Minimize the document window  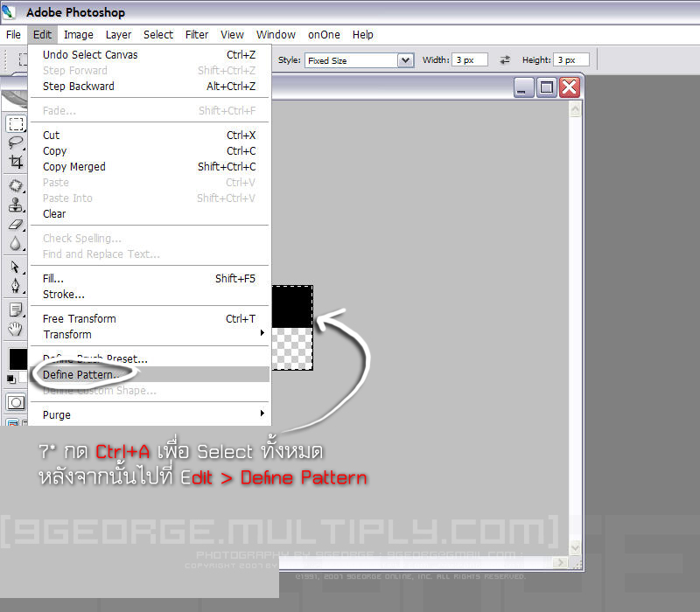click(523, 87)
